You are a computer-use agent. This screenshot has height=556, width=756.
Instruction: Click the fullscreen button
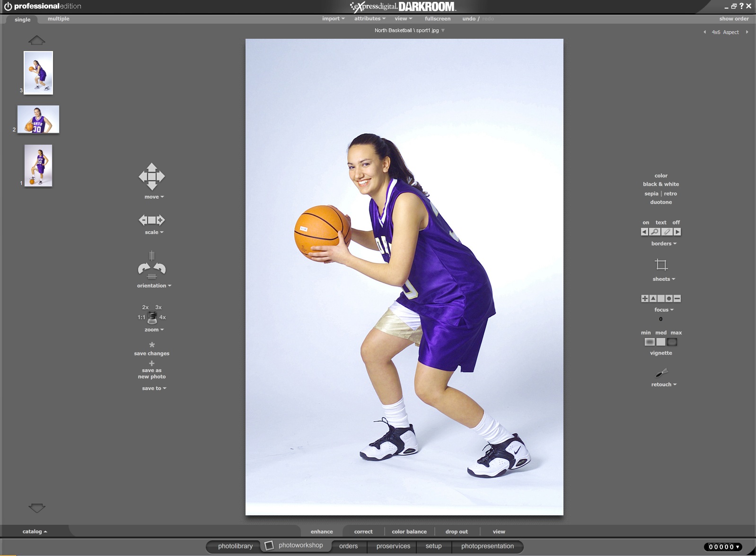point(438,19)
